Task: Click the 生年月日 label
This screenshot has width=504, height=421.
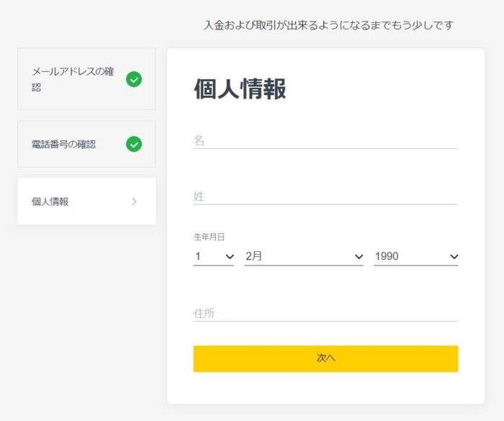Action: pyautogui.click(x=209, y=237)
